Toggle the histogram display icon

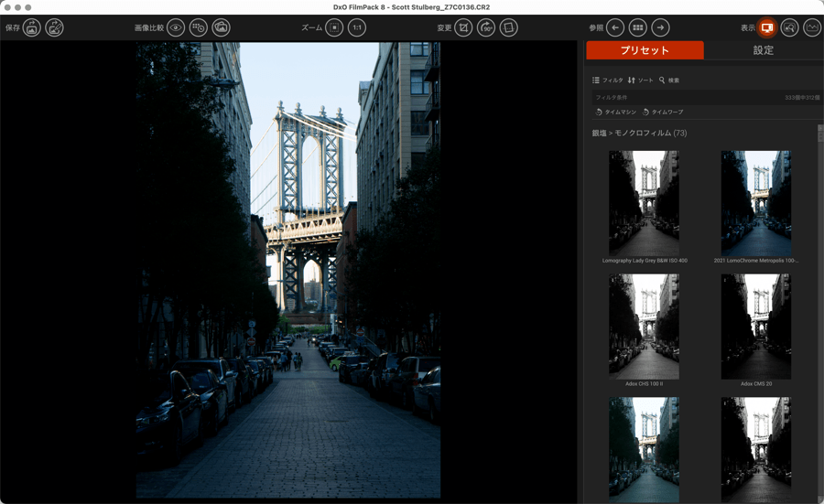[x=812, y=28]
